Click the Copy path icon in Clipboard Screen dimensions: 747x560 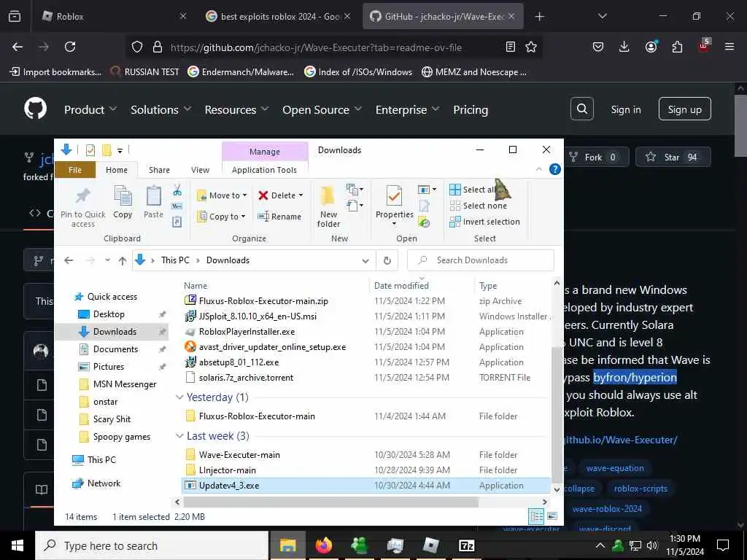pos(177,206)
